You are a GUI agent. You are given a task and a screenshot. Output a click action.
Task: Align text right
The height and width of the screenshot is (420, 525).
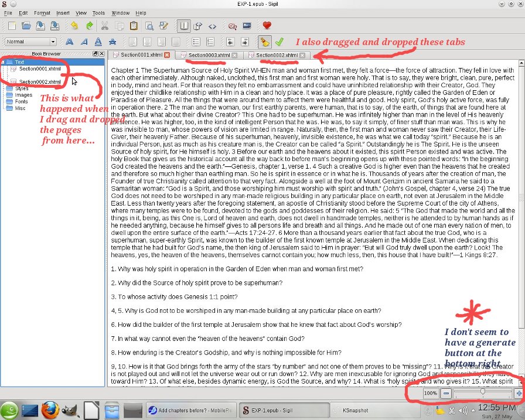coord(161,42)
